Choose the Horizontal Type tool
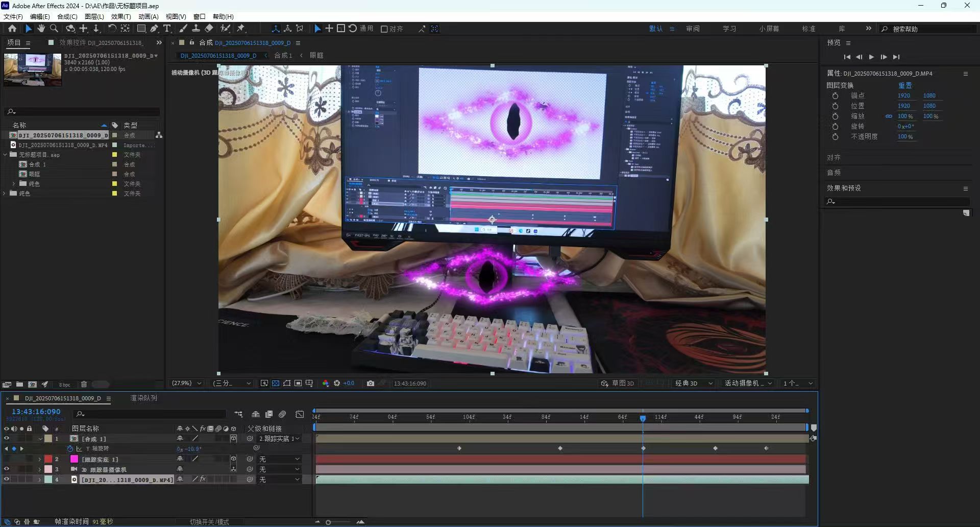The height and width of the screenshot is (527, 980). [167, 29]
